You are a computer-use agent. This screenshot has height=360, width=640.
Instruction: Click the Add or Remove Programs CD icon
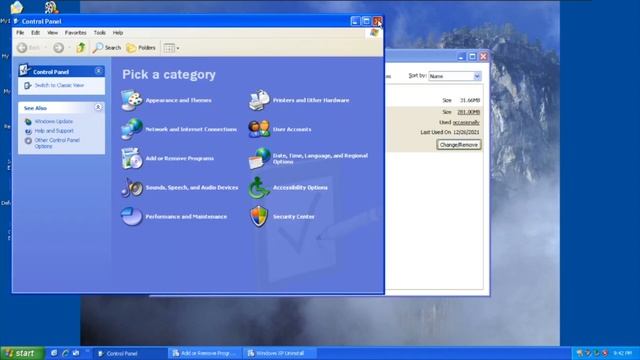pyautogui.click(x=131, y=158)
